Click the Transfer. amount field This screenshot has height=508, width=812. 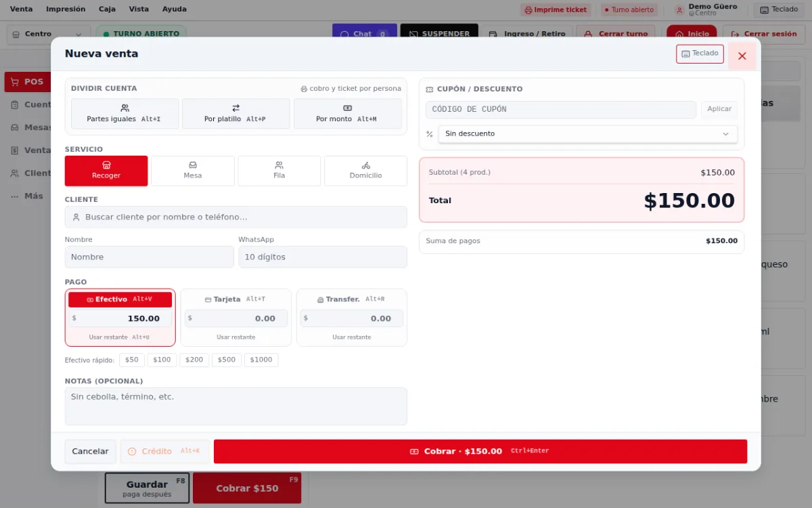click(x=352, y=318)
